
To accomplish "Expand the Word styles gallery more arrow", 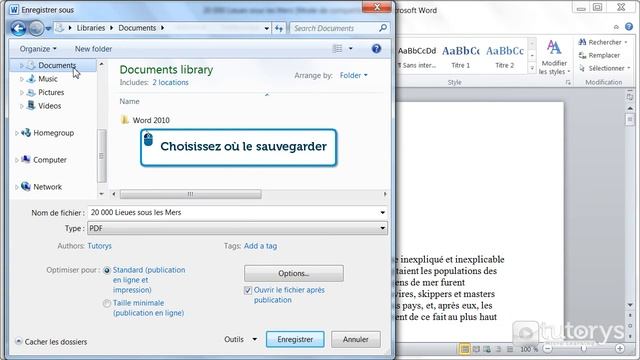I will (x=531, y=68).
